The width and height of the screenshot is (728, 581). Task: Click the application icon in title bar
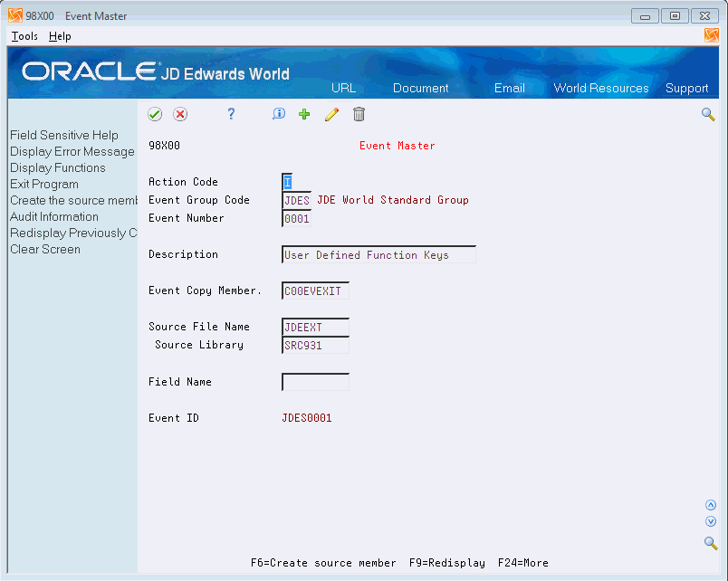point(15,15)
